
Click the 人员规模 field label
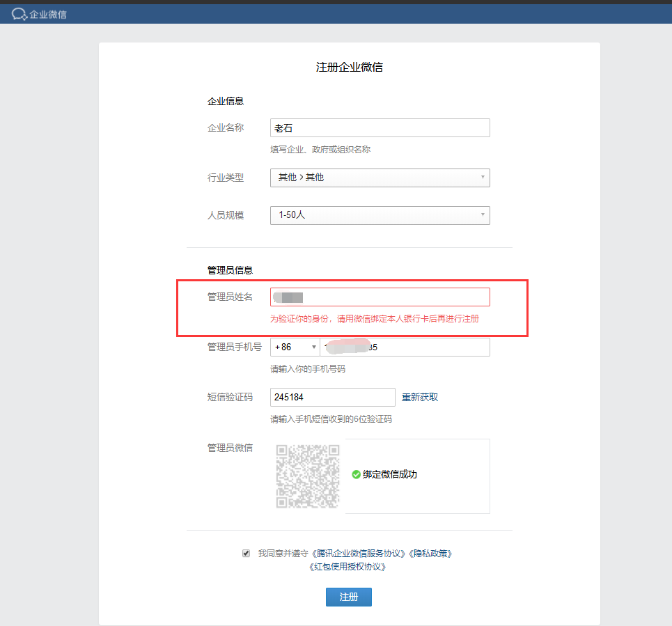[x=226, y=215]
